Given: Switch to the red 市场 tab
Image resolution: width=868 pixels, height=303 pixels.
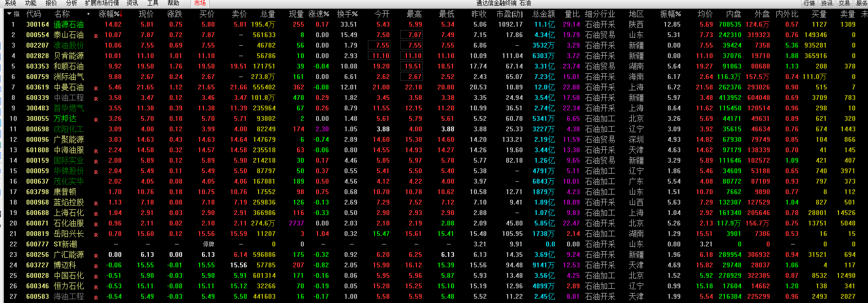Looking at the screenshot, I should click(200, 3).
